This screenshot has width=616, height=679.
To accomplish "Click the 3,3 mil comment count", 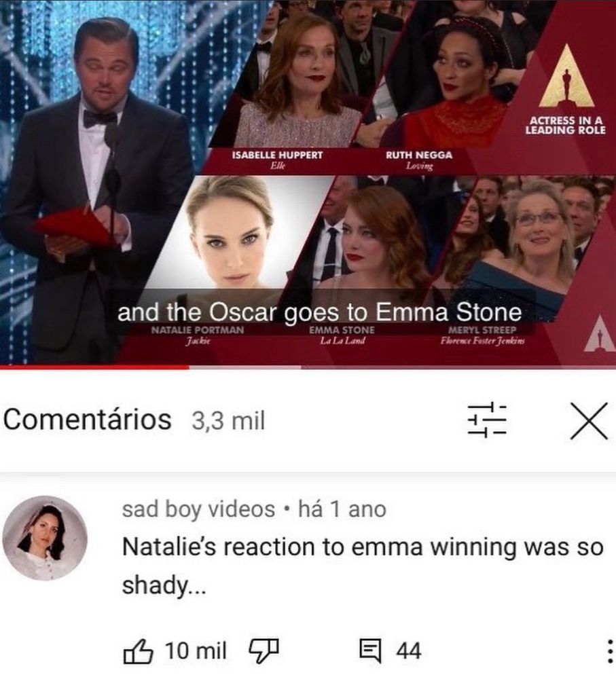I will tap(228, 420).
